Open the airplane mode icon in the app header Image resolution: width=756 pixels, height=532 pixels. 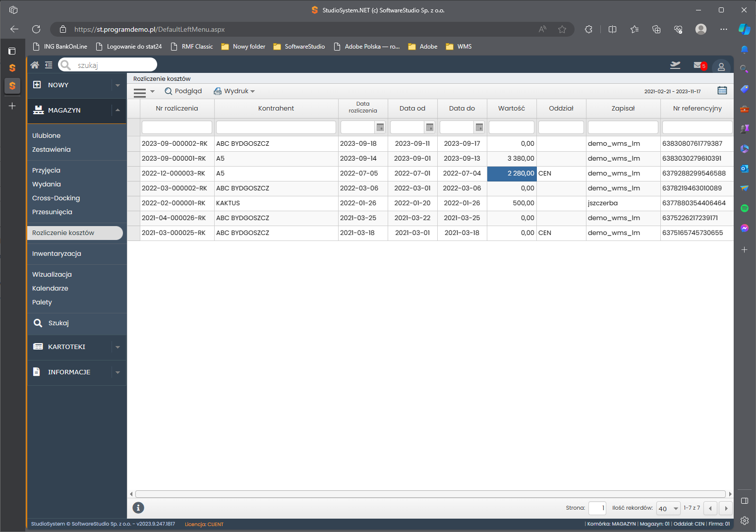[675, 65]
